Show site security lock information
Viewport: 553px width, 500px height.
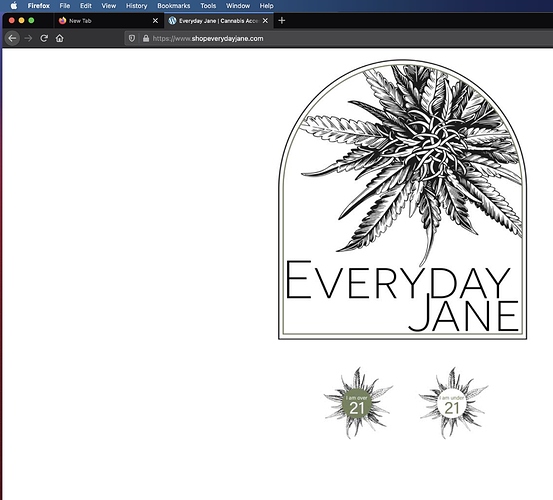tap(146, 38)
